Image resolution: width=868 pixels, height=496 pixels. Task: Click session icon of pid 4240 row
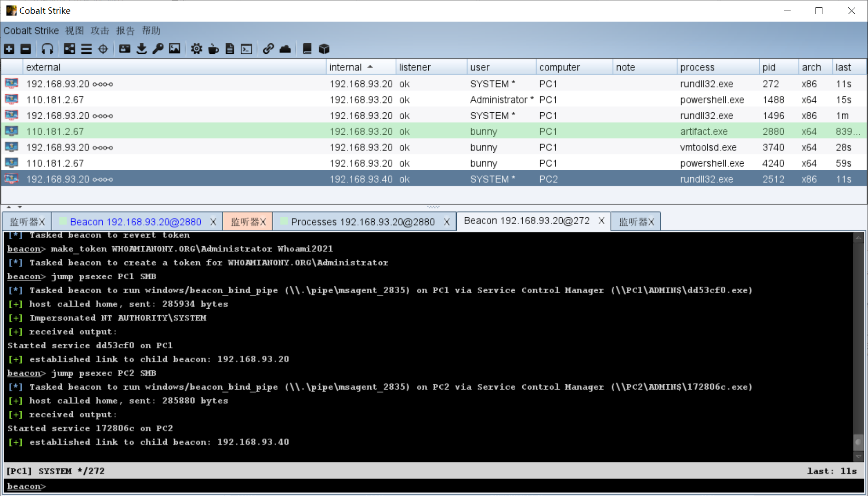coord(12,163)
